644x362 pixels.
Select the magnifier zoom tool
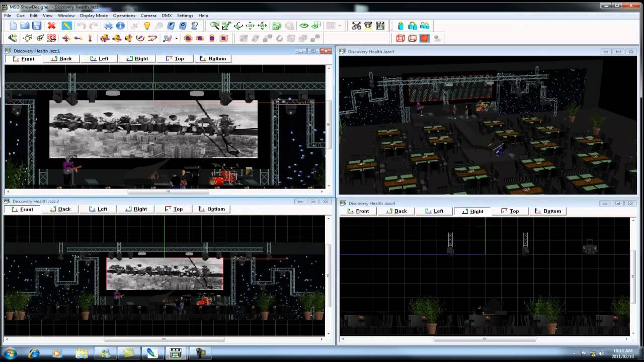[215, 26]
